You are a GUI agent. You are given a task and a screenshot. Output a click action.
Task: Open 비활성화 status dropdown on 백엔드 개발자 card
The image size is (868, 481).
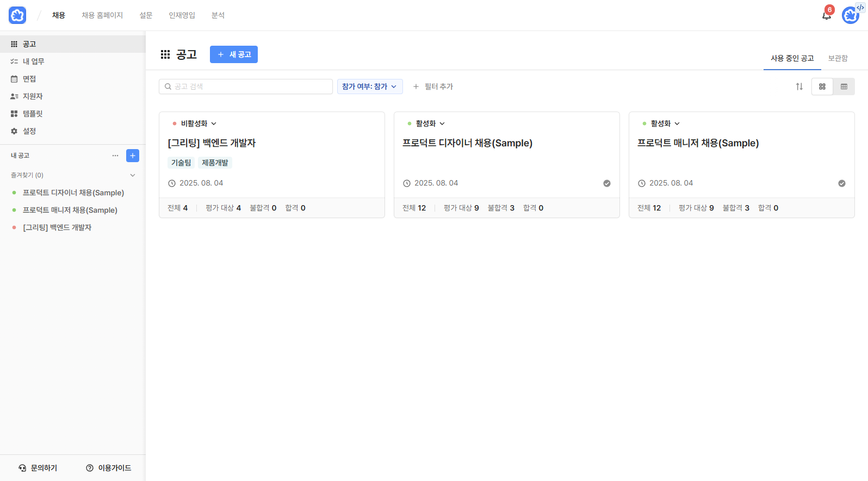click(195, 124)
